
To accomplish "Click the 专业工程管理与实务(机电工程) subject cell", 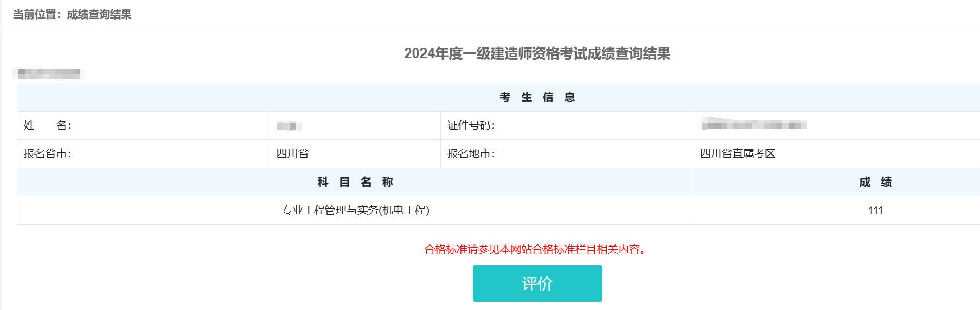I will pos(355,210).
